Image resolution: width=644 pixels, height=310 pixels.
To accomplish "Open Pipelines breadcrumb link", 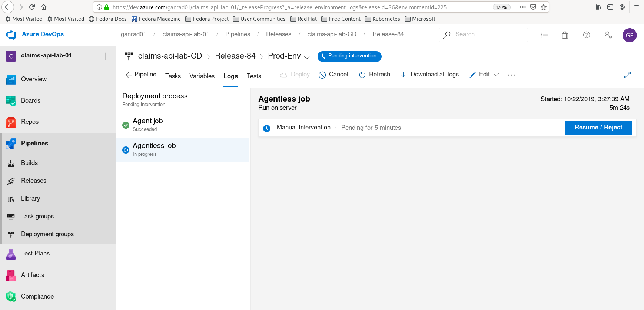I will [238, 34].
